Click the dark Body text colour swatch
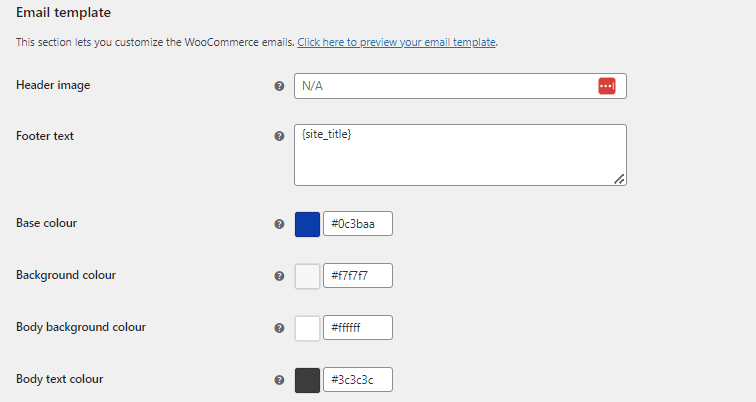Screen dimensions: 756x402 point(308,380)
